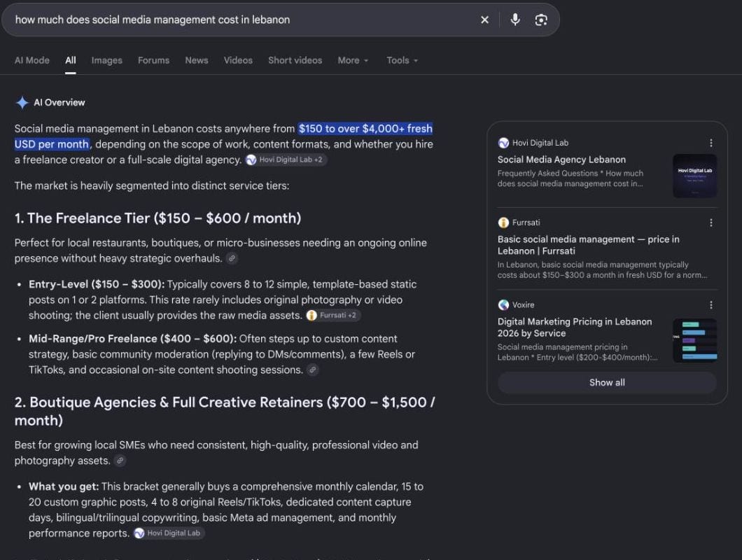Click the Show all sources button
This screenshot has width=742, height=560.
click(607, 382)
